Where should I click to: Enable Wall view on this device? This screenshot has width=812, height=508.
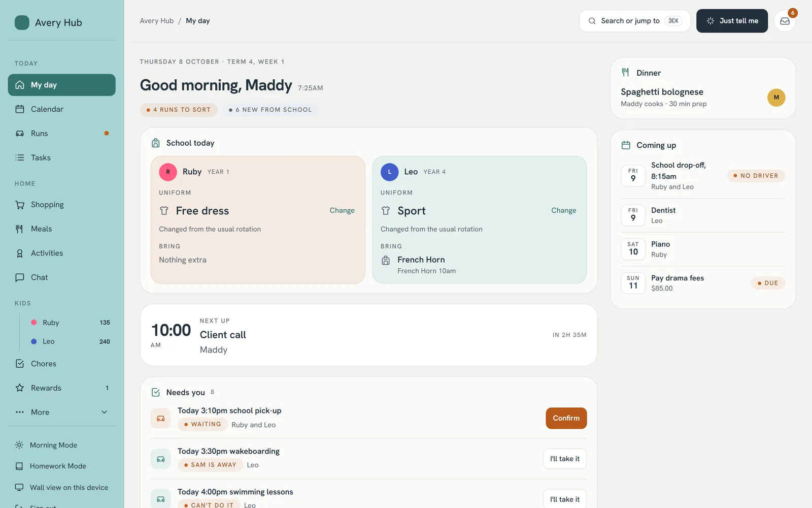tap(62, 487)
